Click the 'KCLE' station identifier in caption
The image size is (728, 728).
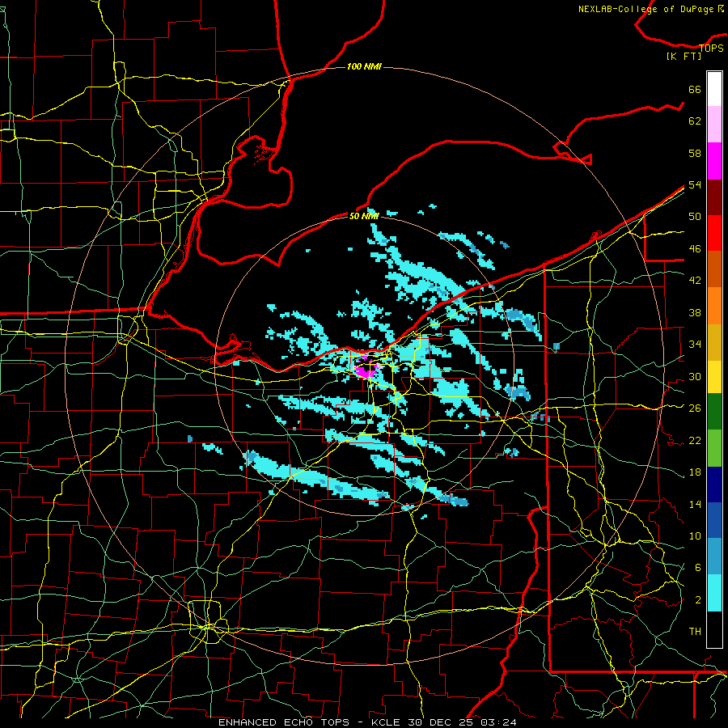385,722
